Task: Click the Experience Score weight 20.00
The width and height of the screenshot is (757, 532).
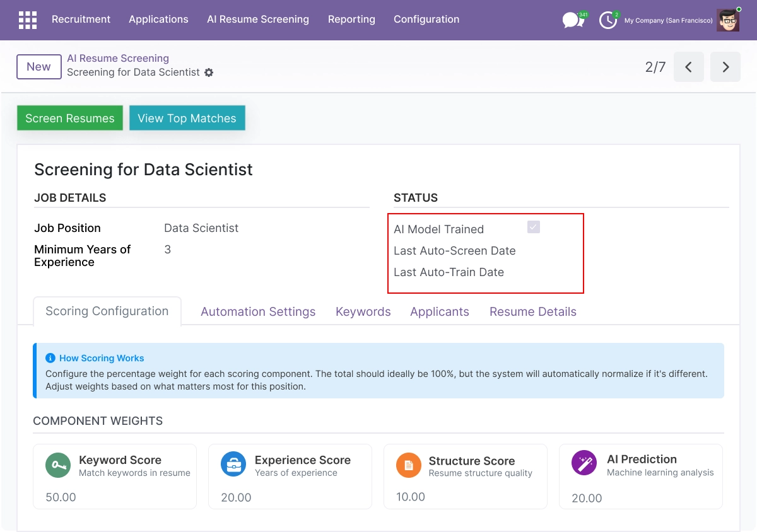Action: (236, 497)
